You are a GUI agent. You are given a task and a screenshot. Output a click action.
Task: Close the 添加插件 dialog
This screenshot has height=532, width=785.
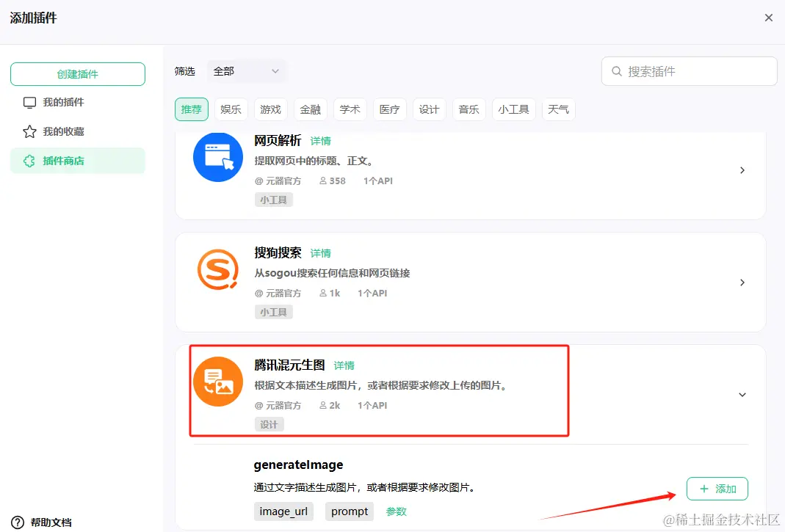[769, 18]
